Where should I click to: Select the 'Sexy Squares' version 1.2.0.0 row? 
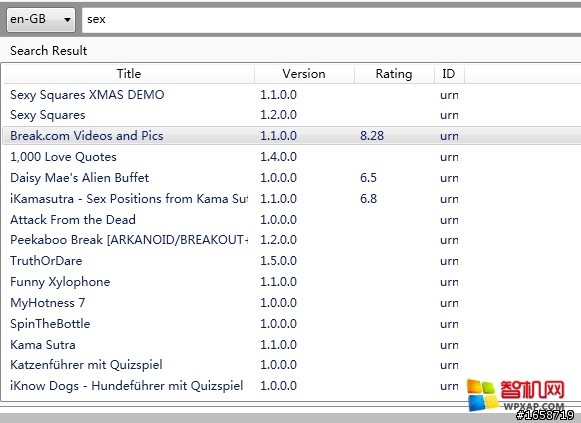pos(292,115)
